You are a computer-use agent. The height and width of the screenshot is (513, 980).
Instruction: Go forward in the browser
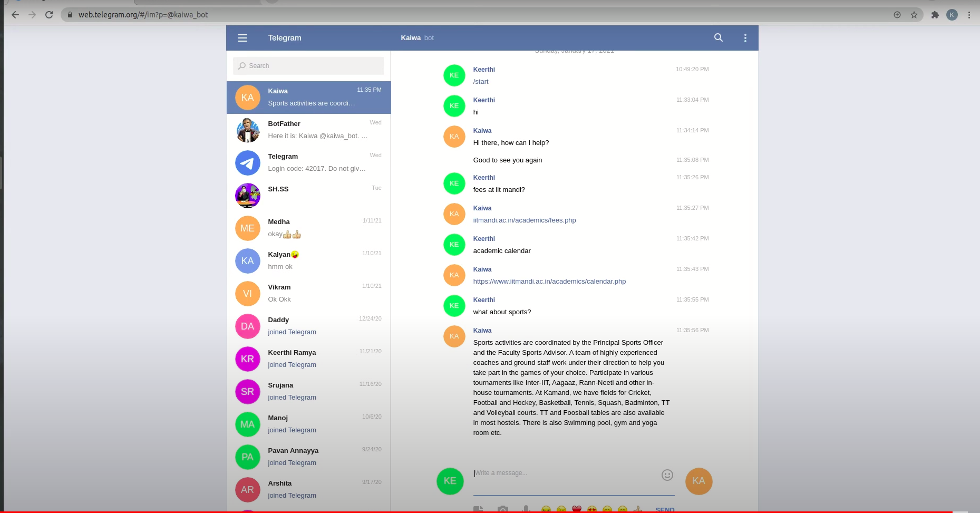coord(32,15)
